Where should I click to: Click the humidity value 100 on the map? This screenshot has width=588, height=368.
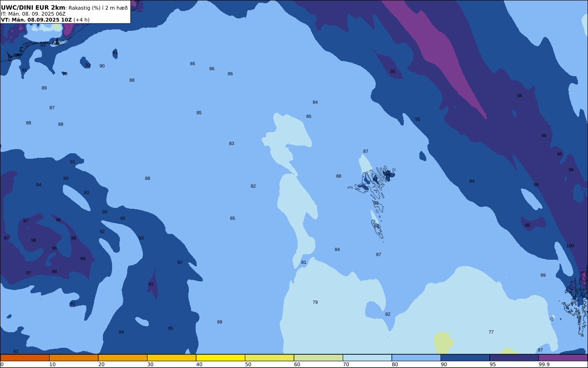click(570, 246)
